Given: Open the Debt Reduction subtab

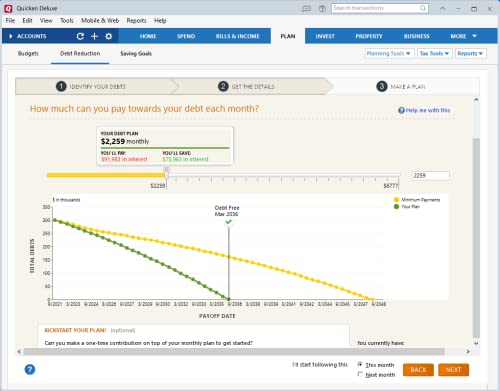Looking at the screenshot, I should tap(80, 53).
